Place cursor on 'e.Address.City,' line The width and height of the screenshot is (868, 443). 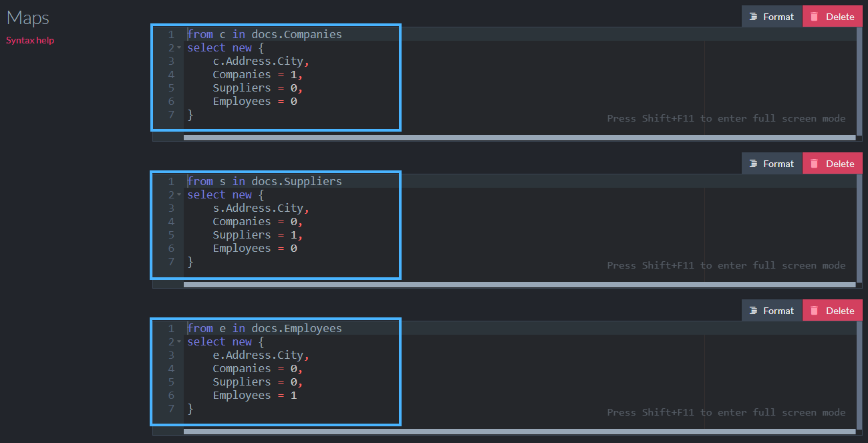click(x=261, y=355)
